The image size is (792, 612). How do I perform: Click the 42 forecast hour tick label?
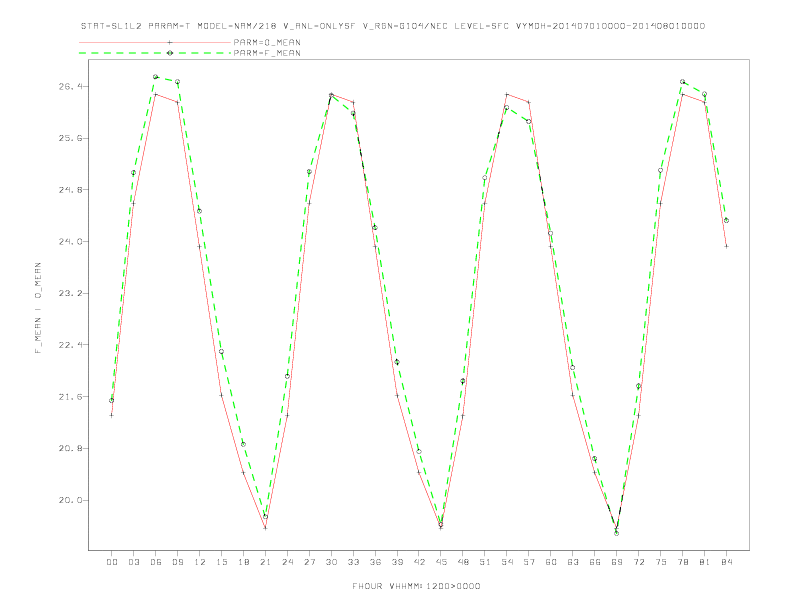pyautogui.click(x=419, y=562)
